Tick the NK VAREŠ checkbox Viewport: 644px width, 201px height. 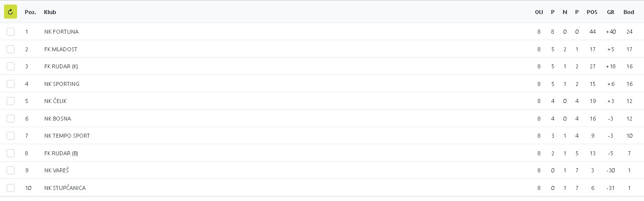coord(11,170)
